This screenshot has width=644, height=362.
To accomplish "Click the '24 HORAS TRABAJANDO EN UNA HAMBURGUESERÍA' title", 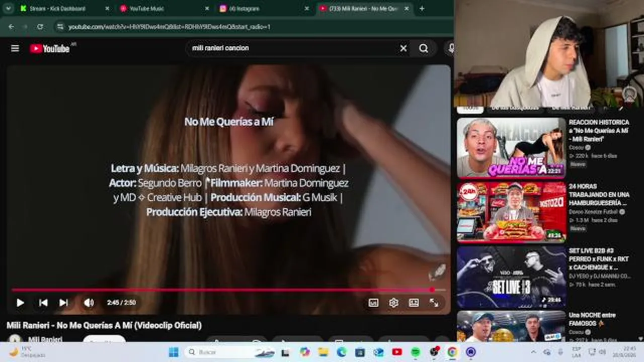I will tap(599, 195).
